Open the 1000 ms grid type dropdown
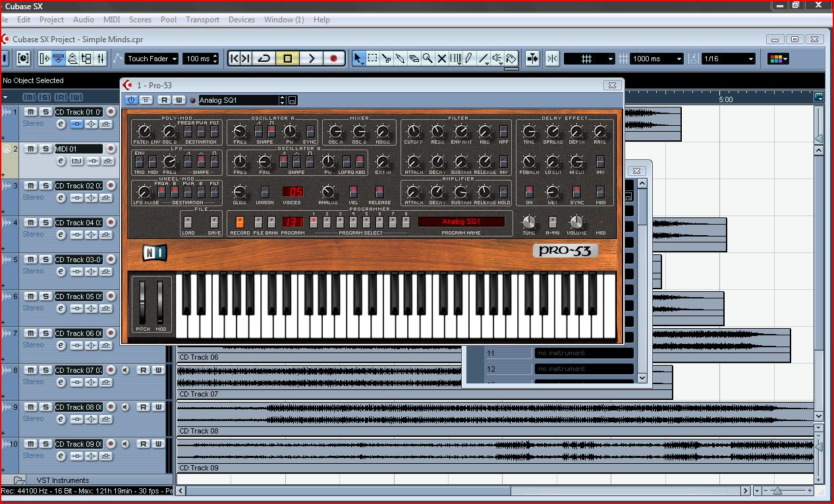The width and height of the screenshot is (834, 504). tap(657, 59)
